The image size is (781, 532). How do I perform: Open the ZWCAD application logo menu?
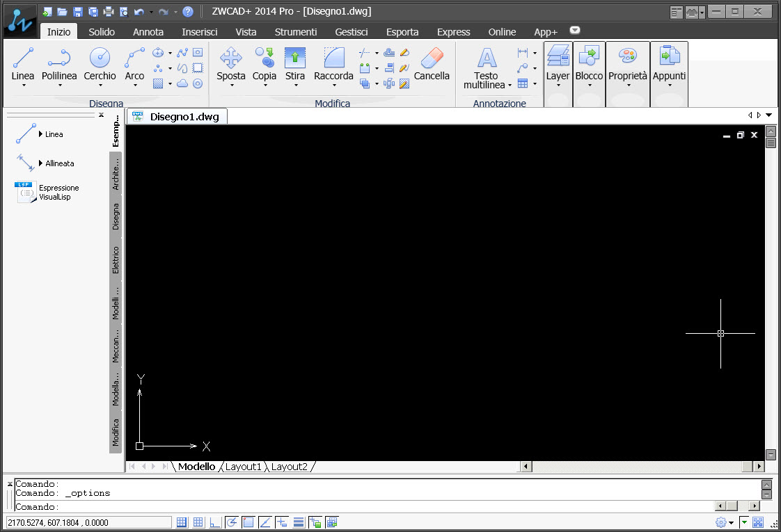coord(20,22)
